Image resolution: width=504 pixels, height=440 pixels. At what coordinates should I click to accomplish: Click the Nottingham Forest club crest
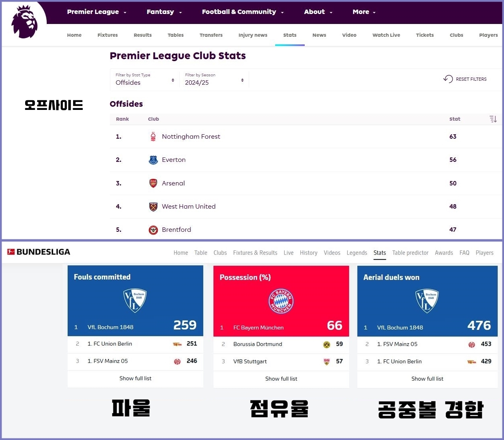pos(153,137)
